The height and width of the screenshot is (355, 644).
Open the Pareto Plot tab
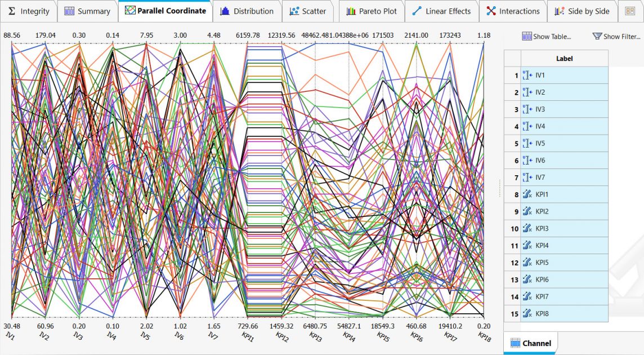pyautogui.click(x=372, y=11)
